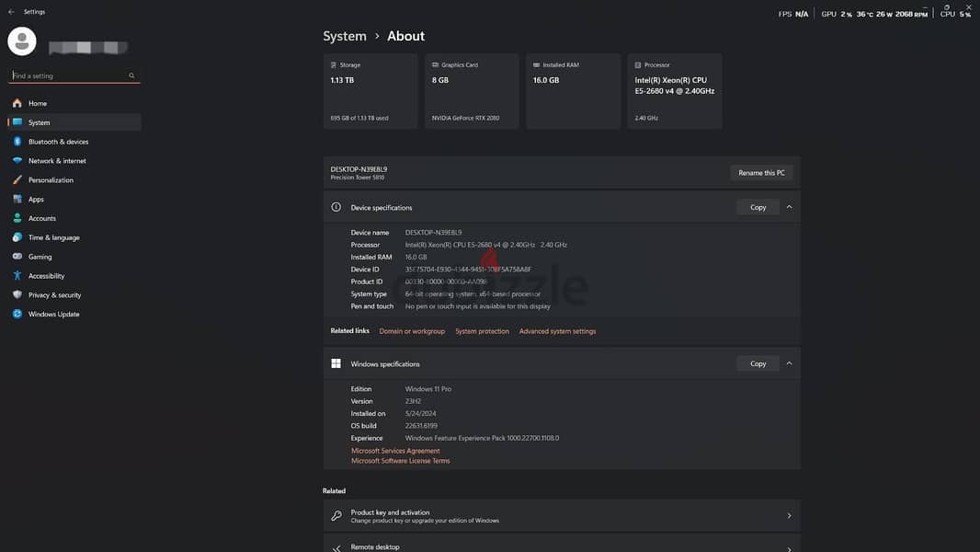The width and height of the screenshot is (980, 552).
Task: Open System protection link
Action: tap(482, 331)
